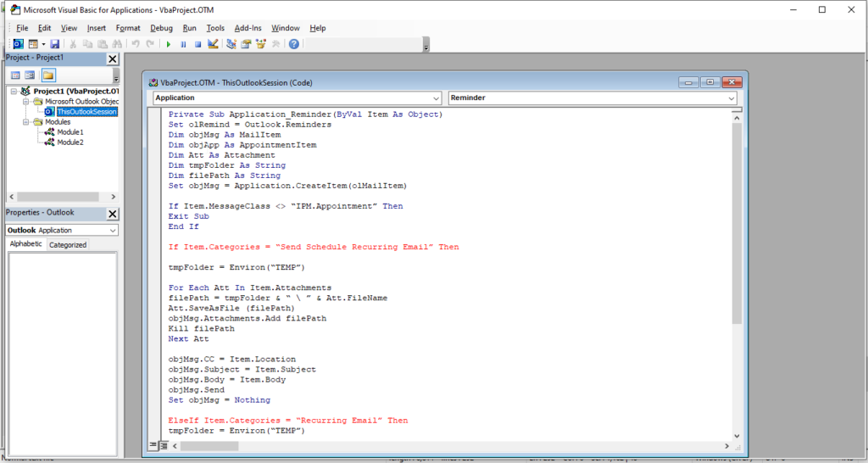Viewport: 868px width, 463px height.
Task: Toggle Folders view in Project panel
Action: (x=48, y=75)
